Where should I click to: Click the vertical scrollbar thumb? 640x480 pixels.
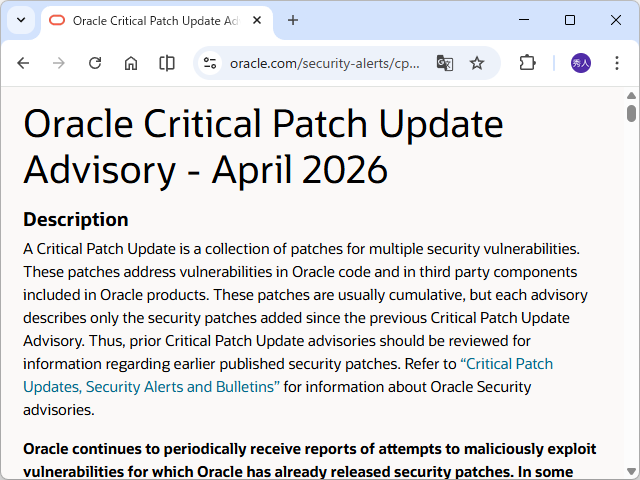[x=631, y=113]
